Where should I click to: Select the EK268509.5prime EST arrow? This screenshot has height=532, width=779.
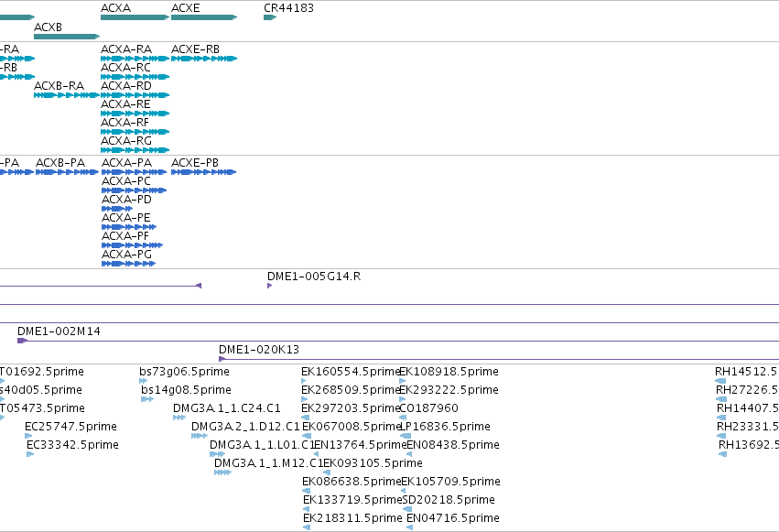(305, 399)
